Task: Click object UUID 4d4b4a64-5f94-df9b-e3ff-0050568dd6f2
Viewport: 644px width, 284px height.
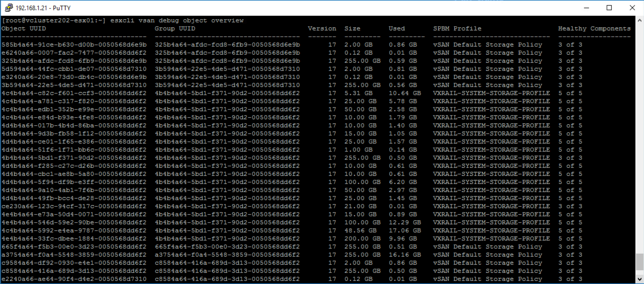Action: point(74,182)
